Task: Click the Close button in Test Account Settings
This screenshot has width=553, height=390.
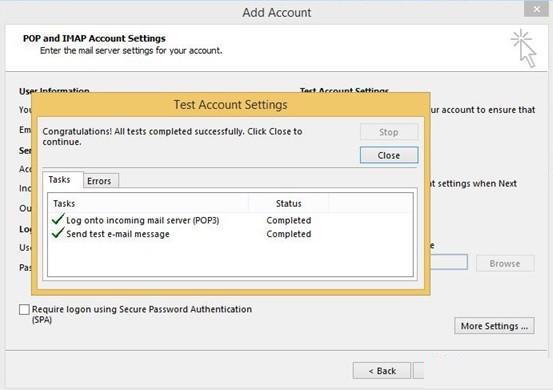Action: [x=389, y=155]
